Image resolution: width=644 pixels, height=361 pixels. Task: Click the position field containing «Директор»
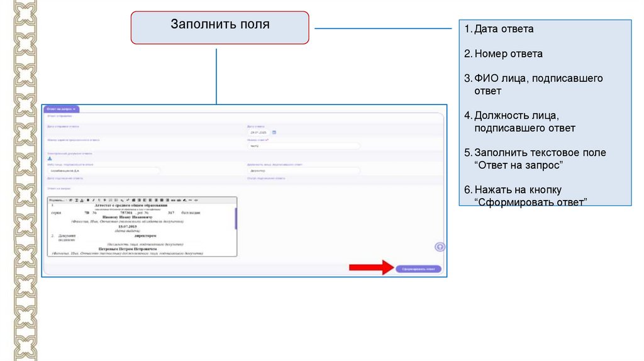coord(304,170)
